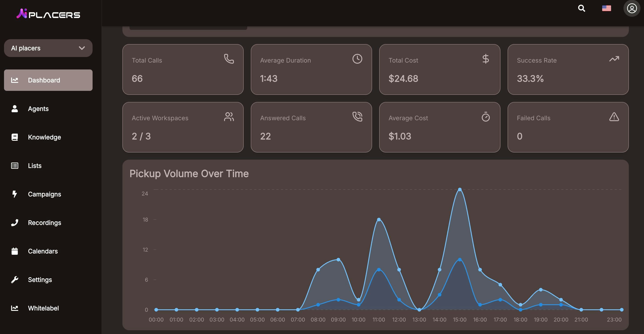This screenshot has width=644, height=334.
Task: Go to the Knowledge section
Action: pos(44,137)
